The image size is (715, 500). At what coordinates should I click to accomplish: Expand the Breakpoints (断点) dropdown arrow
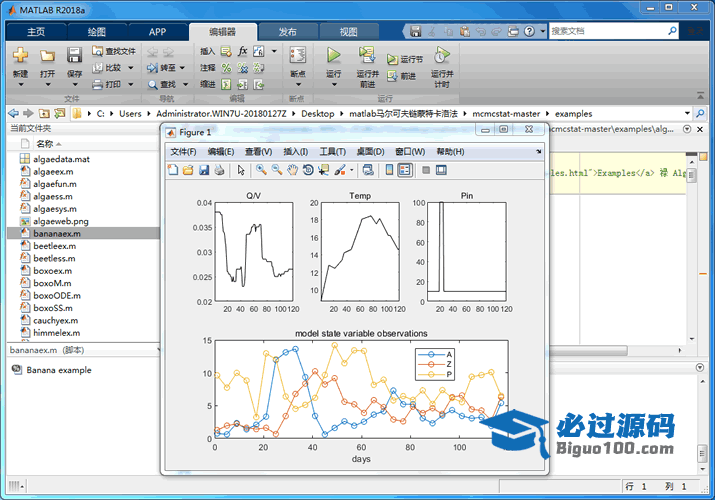click(298, 85)
